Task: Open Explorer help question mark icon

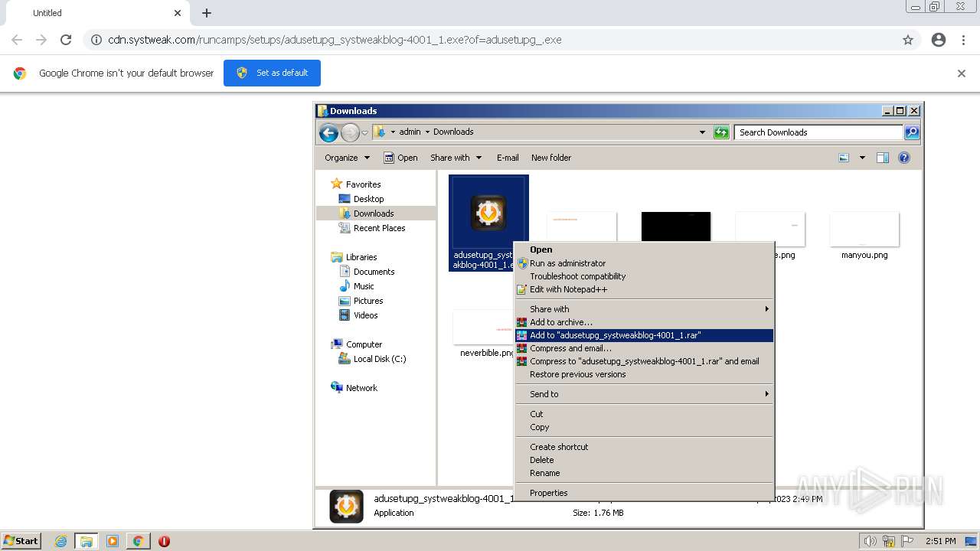Action: [904, 158]
